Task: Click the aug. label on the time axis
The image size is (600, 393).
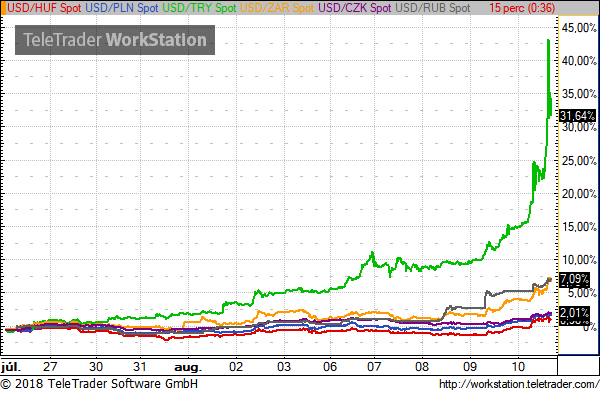Action: (x=188, y=367)
